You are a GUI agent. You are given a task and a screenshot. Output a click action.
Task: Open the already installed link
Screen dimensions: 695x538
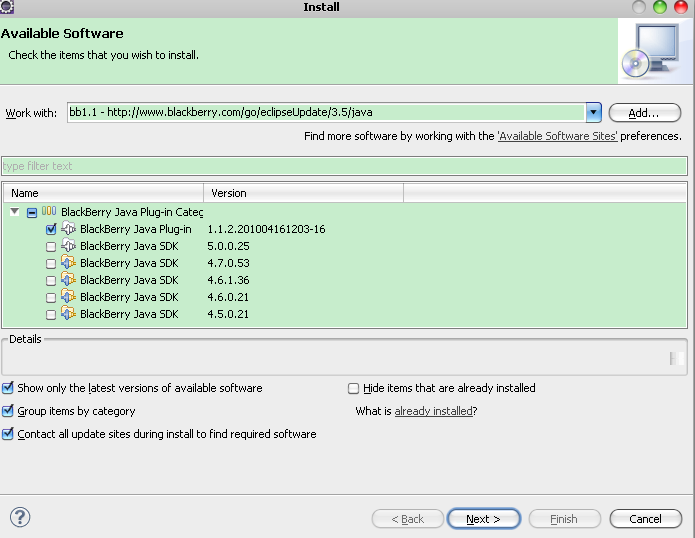point(433,411)
